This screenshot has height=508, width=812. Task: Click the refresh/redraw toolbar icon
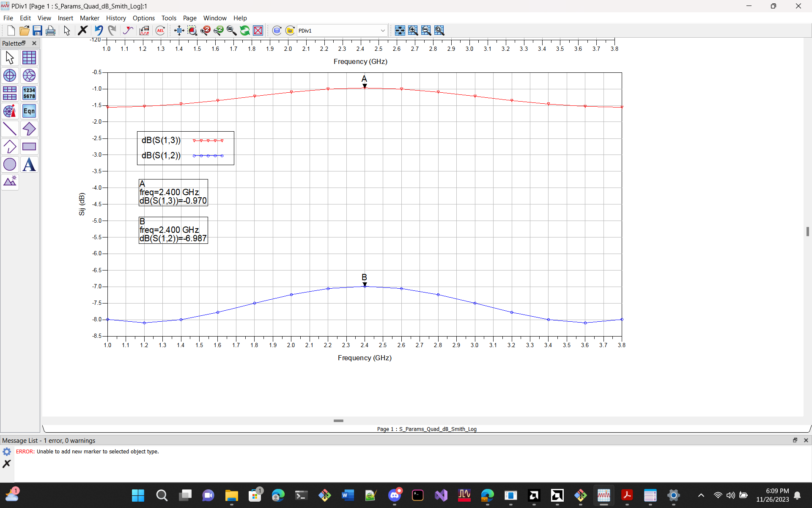pyautogui.click(x=245, y=30)
